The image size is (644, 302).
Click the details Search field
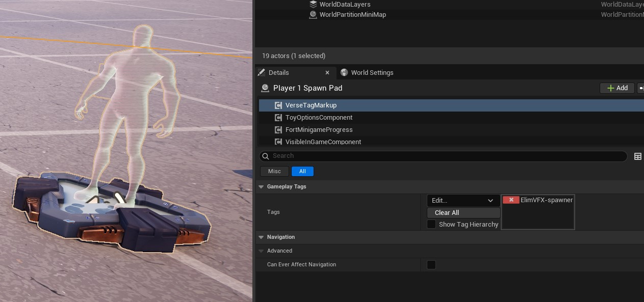pyautogui.click(x=444, y=156)
